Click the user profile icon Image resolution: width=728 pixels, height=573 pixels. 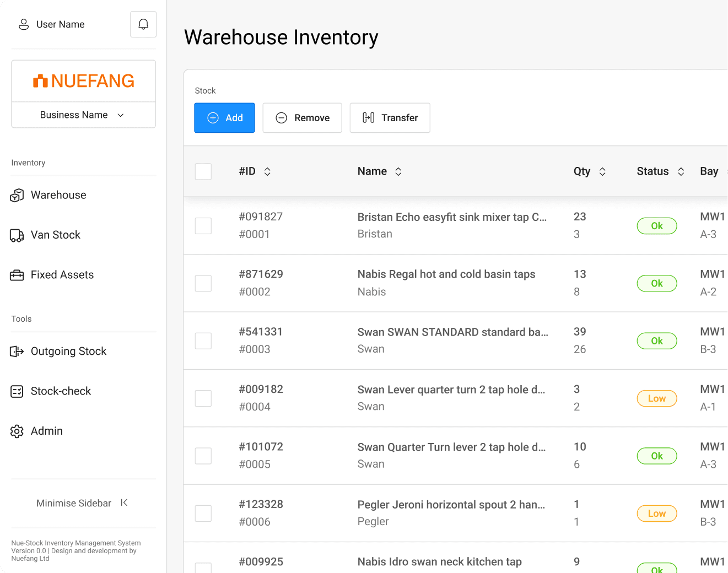(x=24, y=24)
